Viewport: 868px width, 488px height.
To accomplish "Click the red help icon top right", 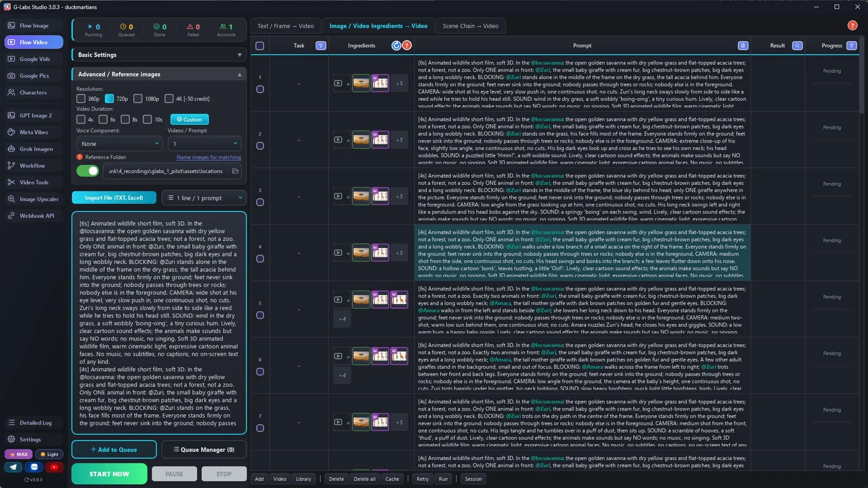I will [x=852, y=25].
